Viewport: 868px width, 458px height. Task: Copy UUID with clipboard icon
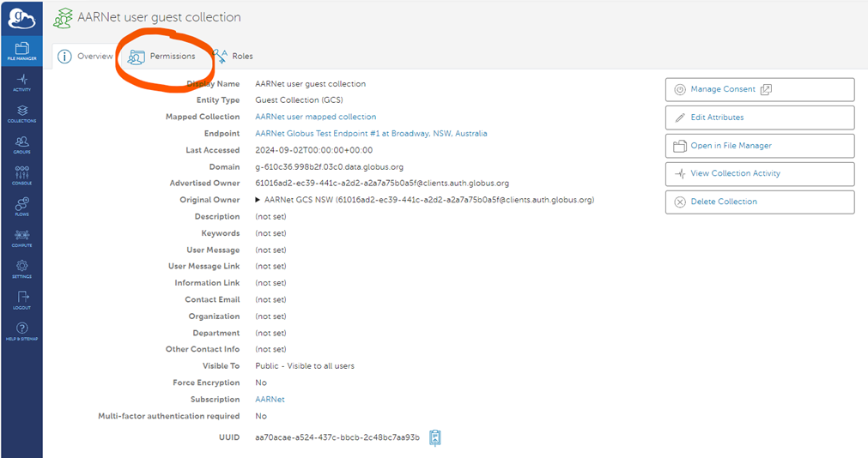[x=435, y=437]
